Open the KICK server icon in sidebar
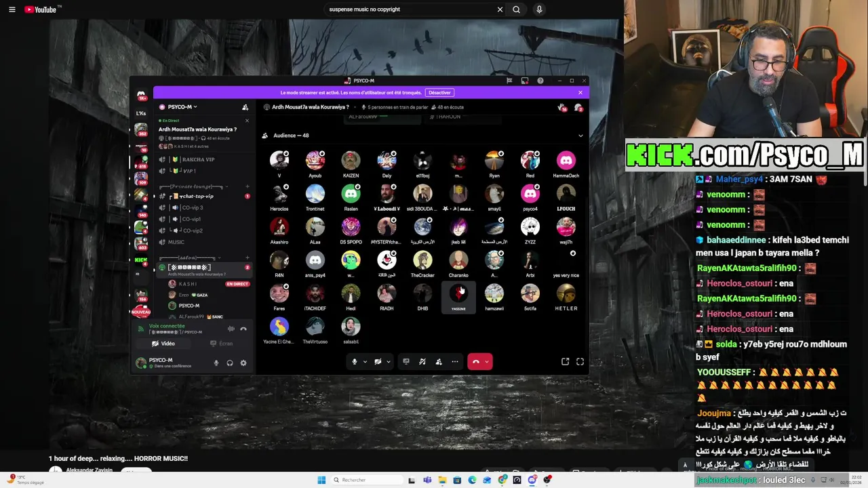 tap(141, 260)
